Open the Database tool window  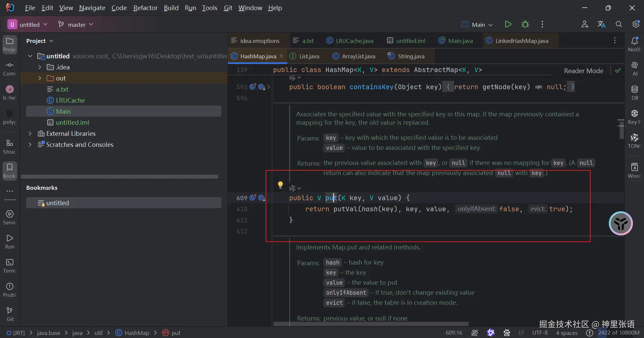(x=634, y=93)
